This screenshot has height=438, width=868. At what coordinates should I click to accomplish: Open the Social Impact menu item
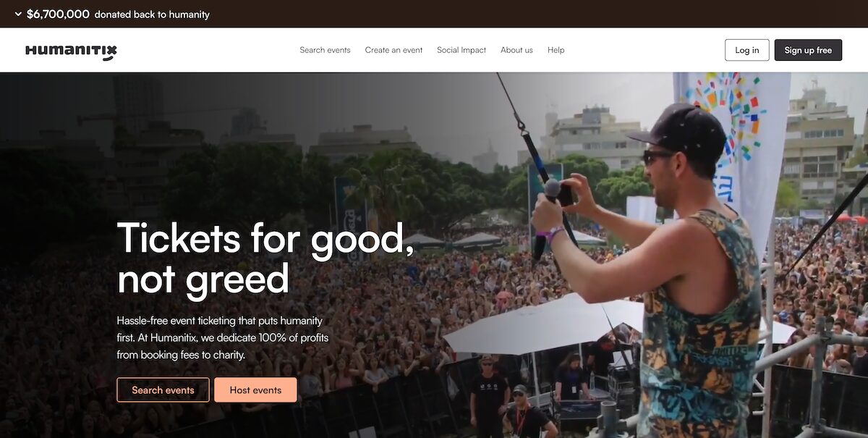(461, 50)
